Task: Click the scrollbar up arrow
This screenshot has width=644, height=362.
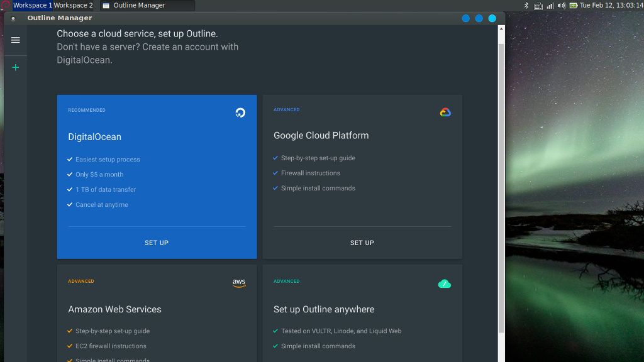Action: pyautogui.click(x=501, y=29)
